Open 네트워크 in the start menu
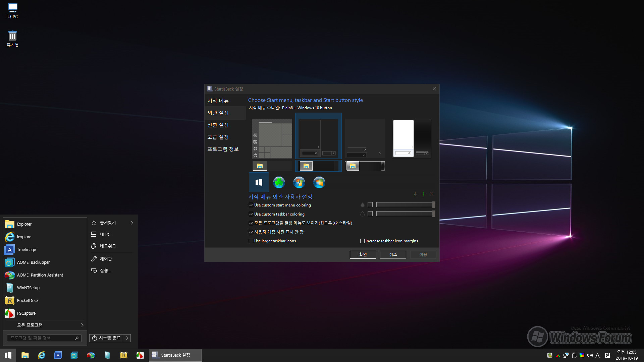The height and width of the screenshot is (362, 644). click(x=112, y=246)
